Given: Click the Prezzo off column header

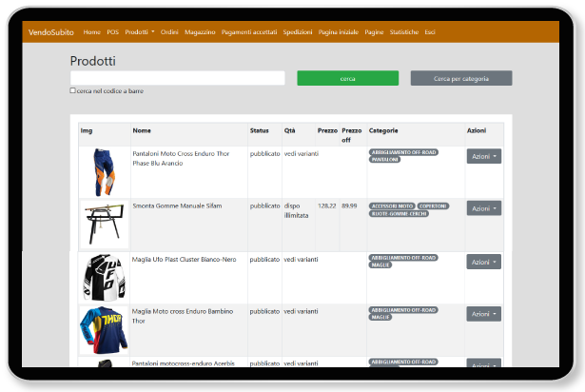Looking at the screenshot, I should [x=352, y=135].
